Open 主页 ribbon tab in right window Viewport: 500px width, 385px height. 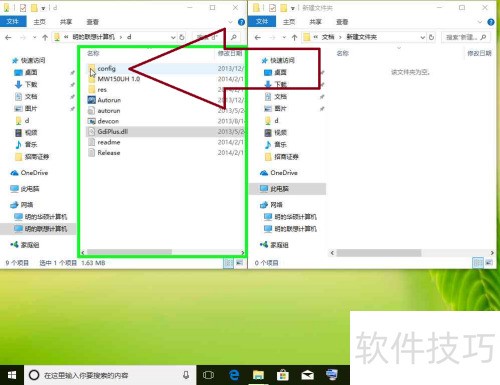pos(289,22)
